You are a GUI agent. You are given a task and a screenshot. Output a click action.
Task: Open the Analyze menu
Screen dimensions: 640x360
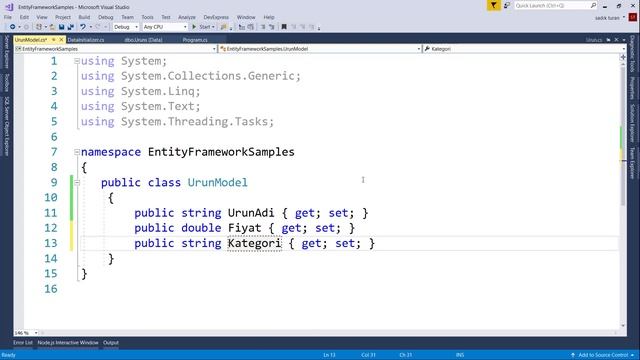[x=187, y=17]
